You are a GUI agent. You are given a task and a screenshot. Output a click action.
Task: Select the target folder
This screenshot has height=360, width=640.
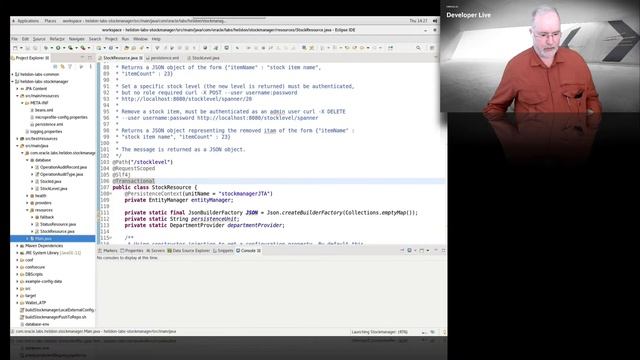click(x=30, y=296)
